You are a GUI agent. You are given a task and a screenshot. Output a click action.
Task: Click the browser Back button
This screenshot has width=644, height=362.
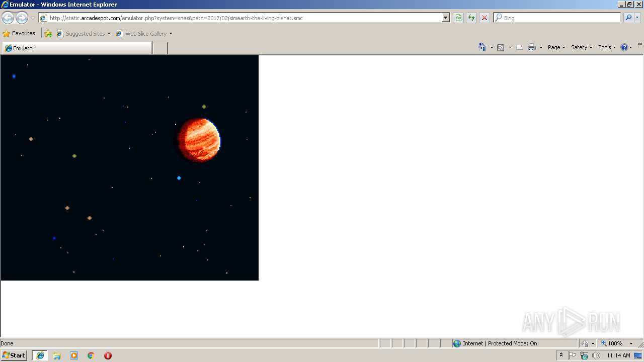[8, 18]
